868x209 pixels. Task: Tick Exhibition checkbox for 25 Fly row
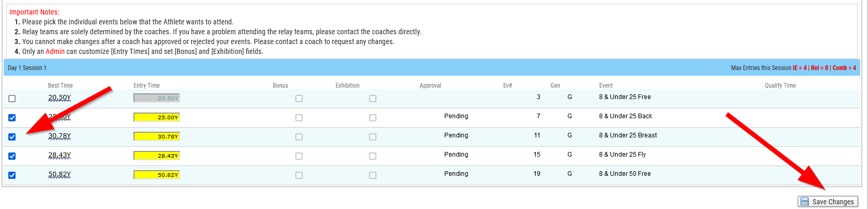tap(373, 156)
